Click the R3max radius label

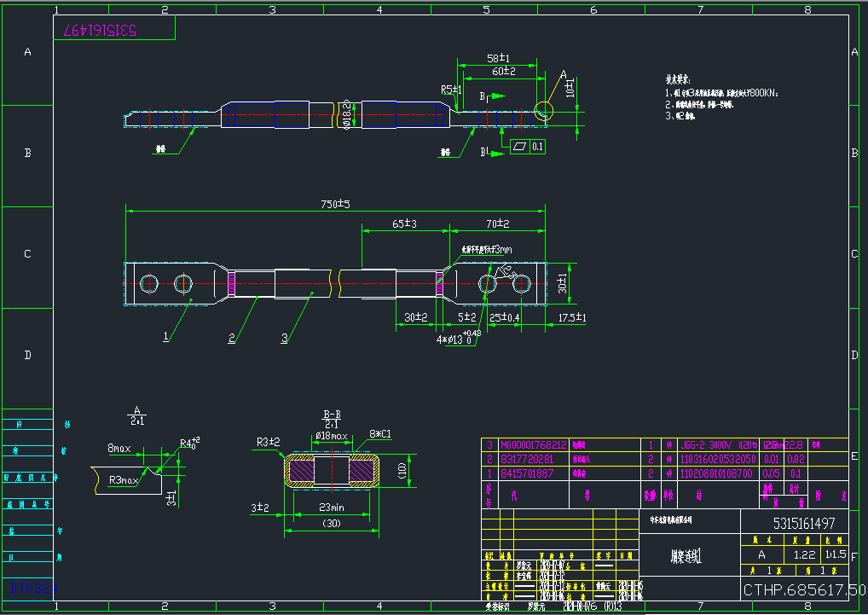tap(124, 480)
